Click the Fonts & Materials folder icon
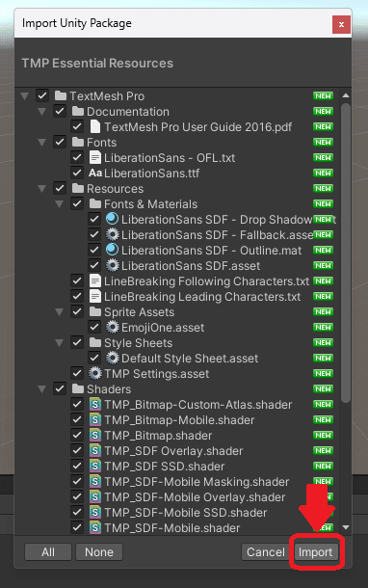Image resolution: width=368 pixels, height=588 pixels. (95, 203)
